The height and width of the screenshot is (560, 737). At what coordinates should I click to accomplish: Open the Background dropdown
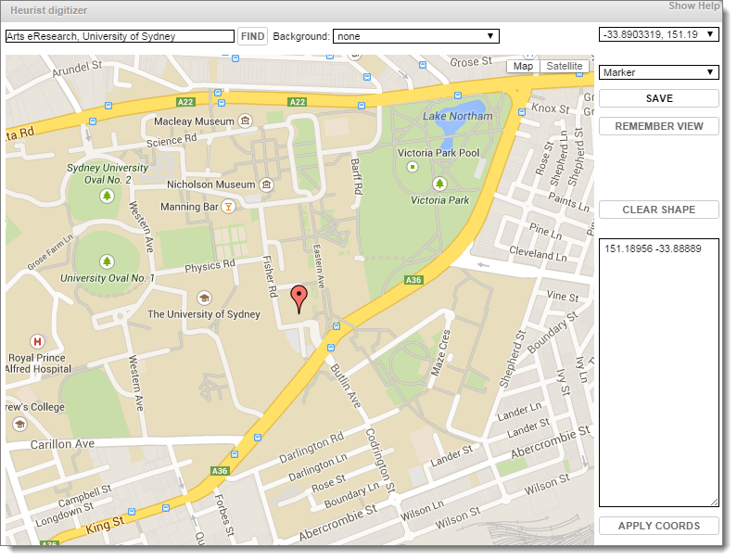(416, 36)
